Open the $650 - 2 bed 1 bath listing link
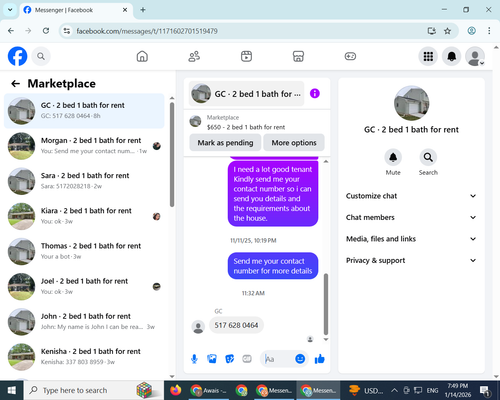 pos(246,127)
